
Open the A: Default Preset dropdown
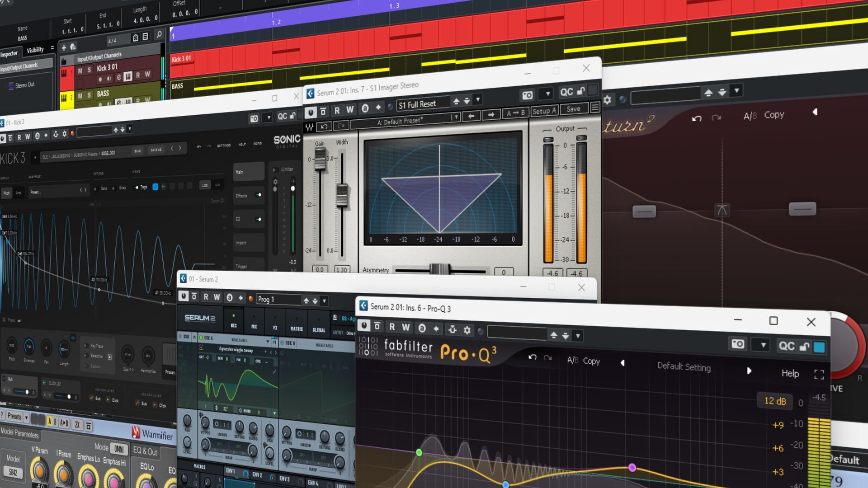pyautogui.click(x=456, y=117)
